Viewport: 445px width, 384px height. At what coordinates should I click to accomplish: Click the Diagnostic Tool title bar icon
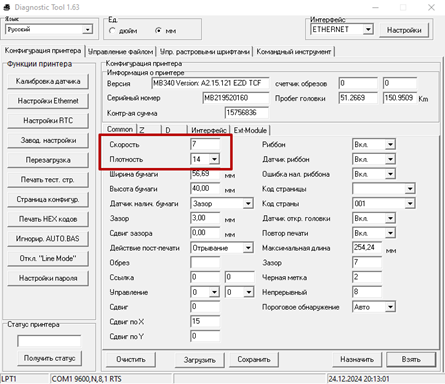coord(6,7)
